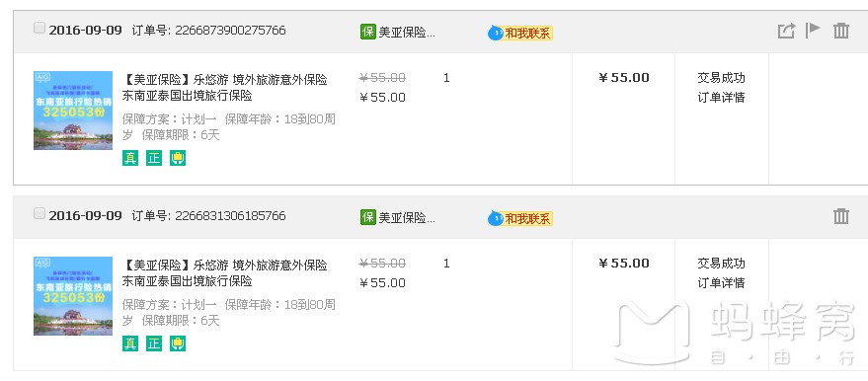Viewport: 868px width, 381px height.
Task: Open 订单详情 for the first order
Action: click(x=721, y=98)
